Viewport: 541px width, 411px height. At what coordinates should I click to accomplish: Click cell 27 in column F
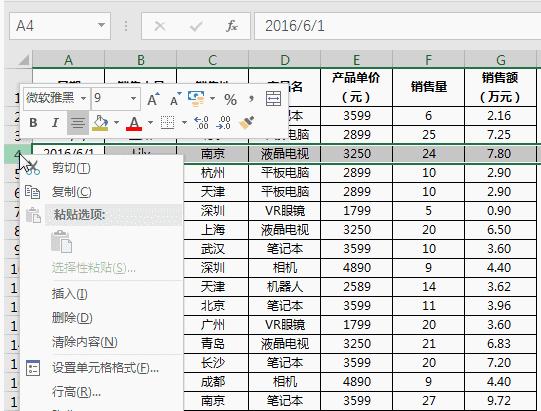tap(429, 401)
